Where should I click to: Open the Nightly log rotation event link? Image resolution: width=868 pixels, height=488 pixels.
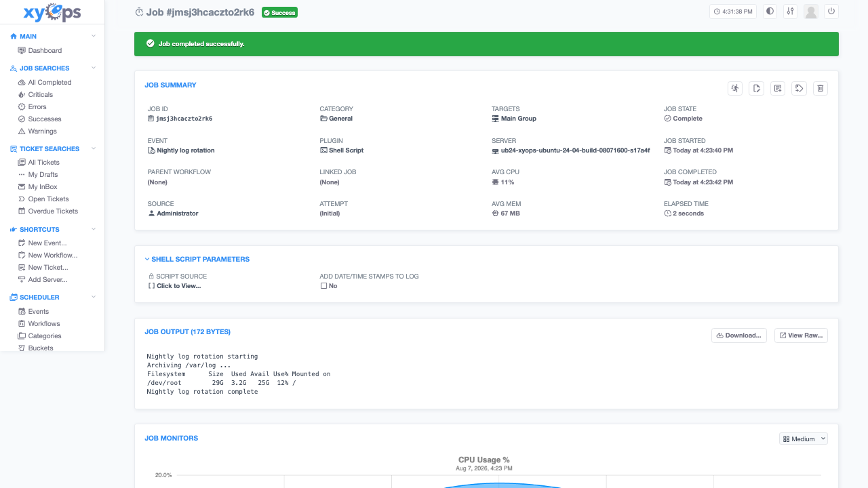[x=181, y=150]
